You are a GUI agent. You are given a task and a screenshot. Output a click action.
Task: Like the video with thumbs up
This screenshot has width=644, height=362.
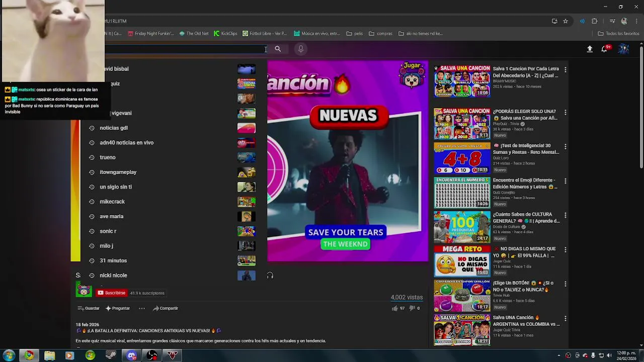(x=395, y=308)
